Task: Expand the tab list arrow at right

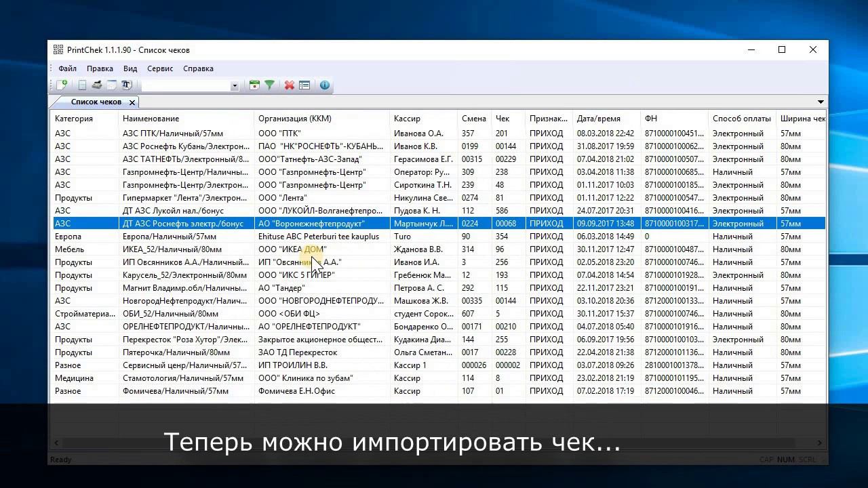Action: (x=821, y=102)
